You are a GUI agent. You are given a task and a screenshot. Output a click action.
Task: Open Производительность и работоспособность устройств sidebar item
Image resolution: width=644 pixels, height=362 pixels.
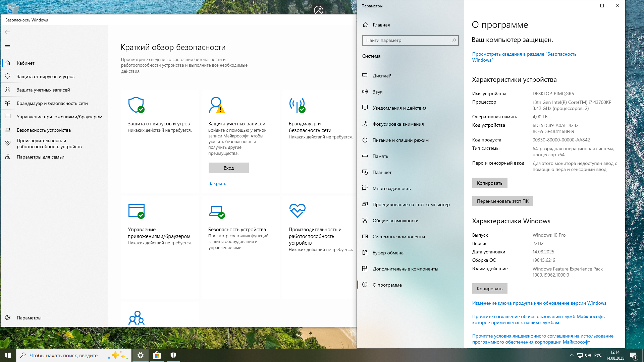tap(54, 143)
